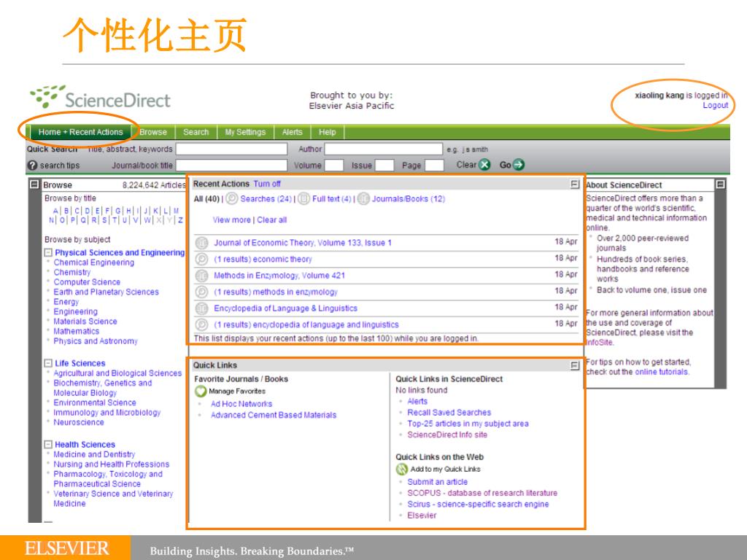
Task: Browse the Environmental Science subject
Action: click(x=95, y=402)
